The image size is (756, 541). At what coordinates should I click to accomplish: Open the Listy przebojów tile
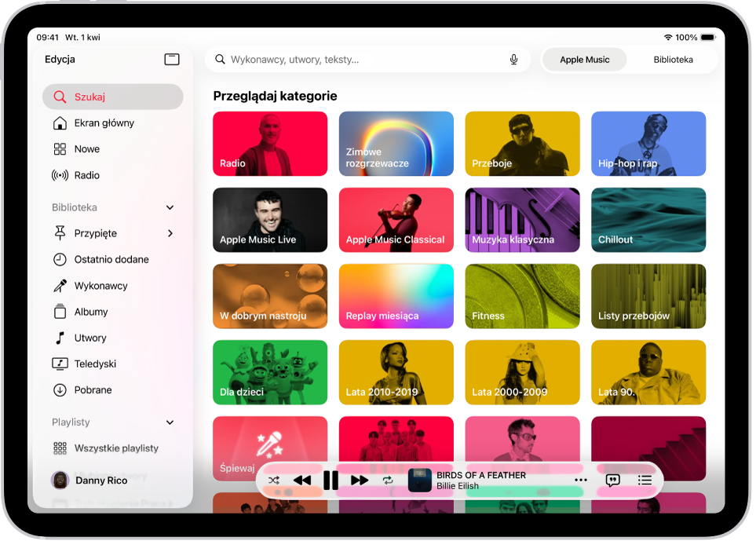point(648,296)
